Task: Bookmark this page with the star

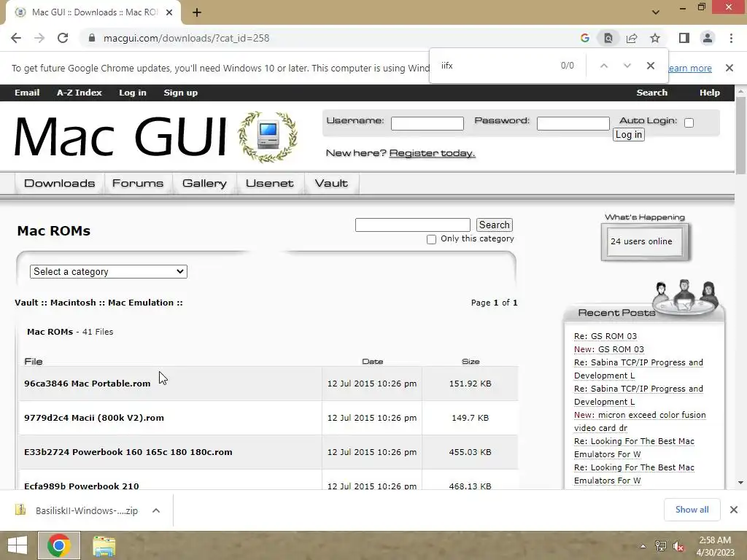Action: tap(655, 38)
